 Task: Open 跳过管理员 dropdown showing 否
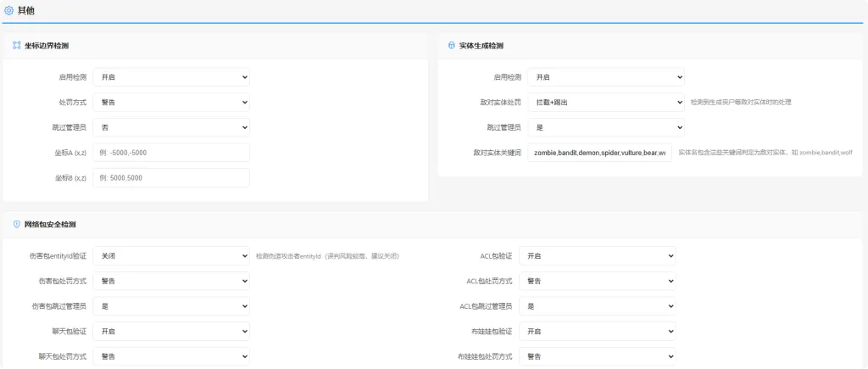click(171, 127)
